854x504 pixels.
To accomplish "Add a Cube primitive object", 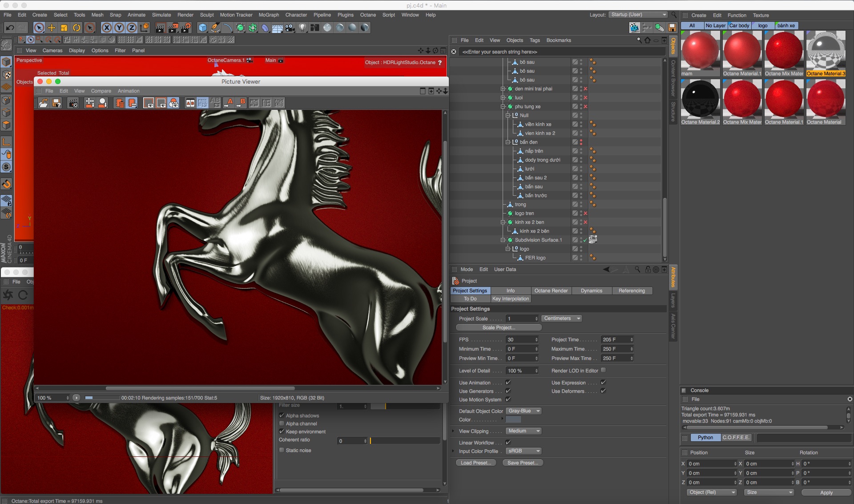I will pyautogui.click(x=203, y=28).
